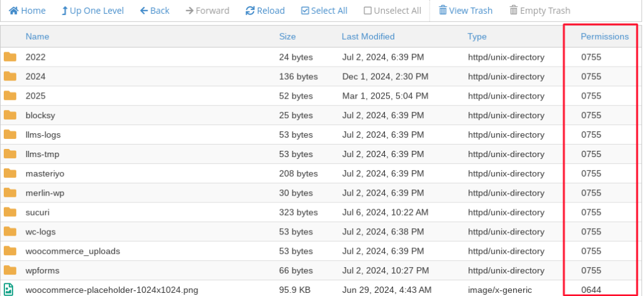The height and width of the screenshot is (296, 644).
Task: Sort by the Permissions column header
Action: coord(604,36)
